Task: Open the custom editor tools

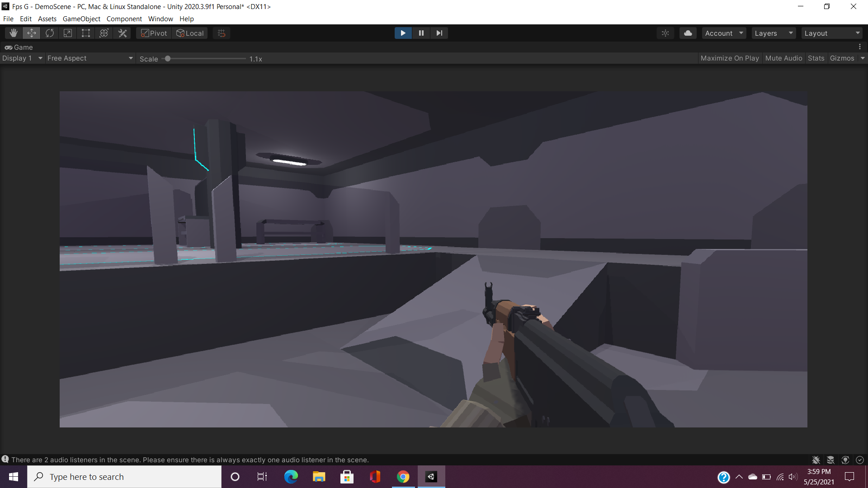Action: [x=122, y=33]
